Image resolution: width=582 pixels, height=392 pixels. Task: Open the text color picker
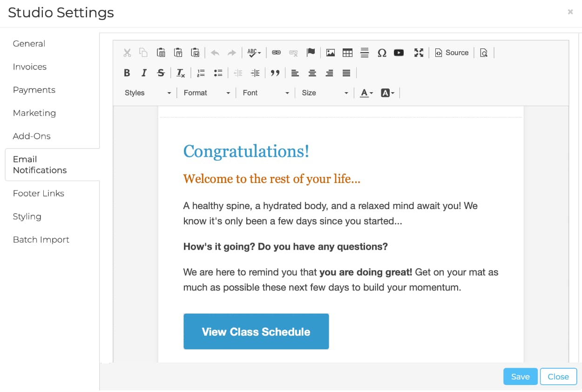point(366,93)
